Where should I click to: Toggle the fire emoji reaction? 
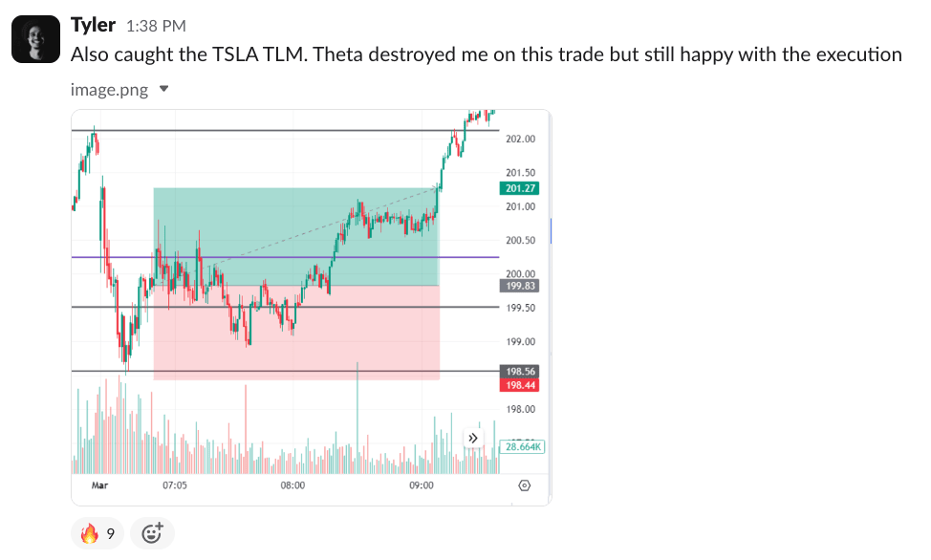[x=97, y=533]
